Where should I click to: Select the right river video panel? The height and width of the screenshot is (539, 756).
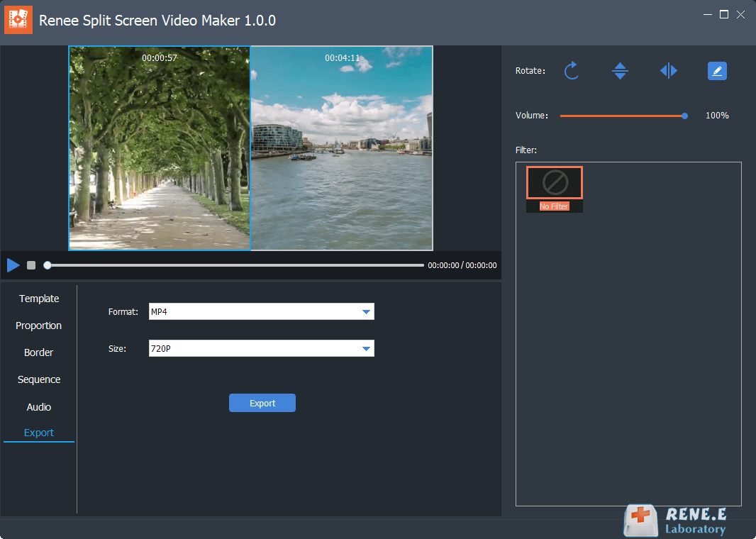(341, 148)
